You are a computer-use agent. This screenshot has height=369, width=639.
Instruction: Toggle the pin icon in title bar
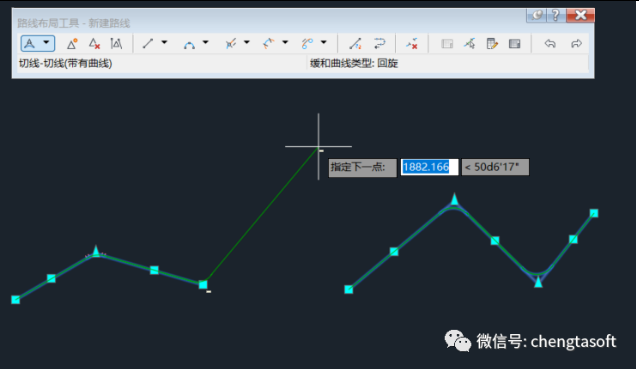point(537,15)
